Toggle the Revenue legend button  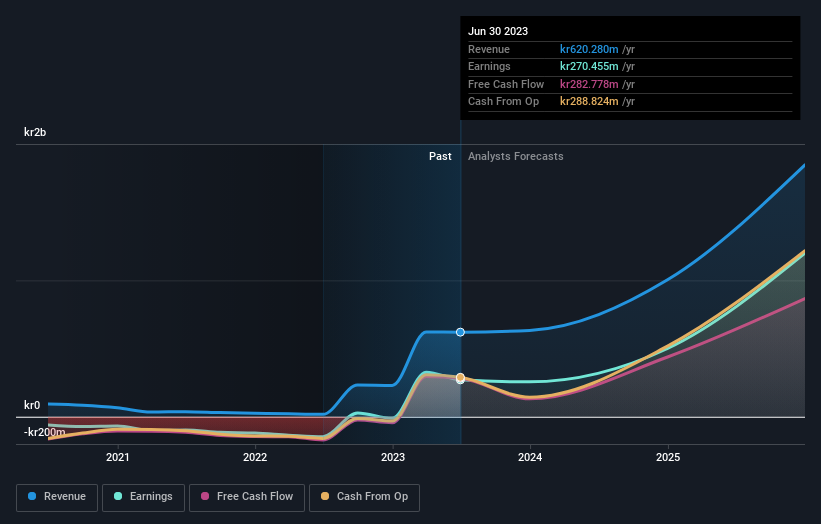pyautogui.click(x=57, y=497)
